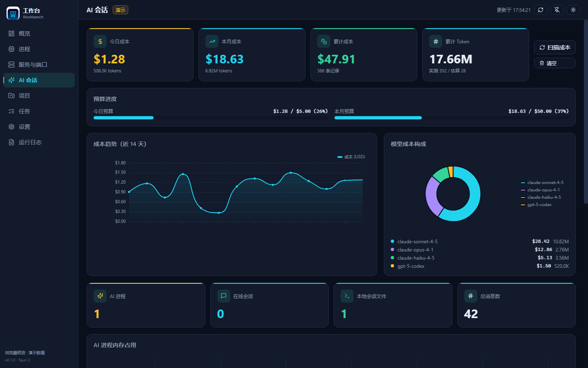Click the "42" total messages value
The width and height of the screenshot is (588, 368).
[471, 314]
